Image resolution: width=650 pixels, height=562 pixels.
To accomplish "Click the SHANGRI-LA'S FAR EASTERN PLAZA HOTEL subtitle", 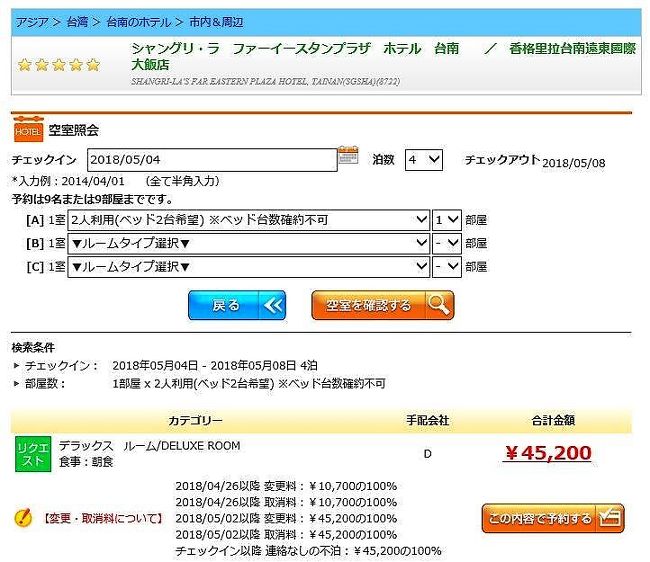I will [266, 81].
